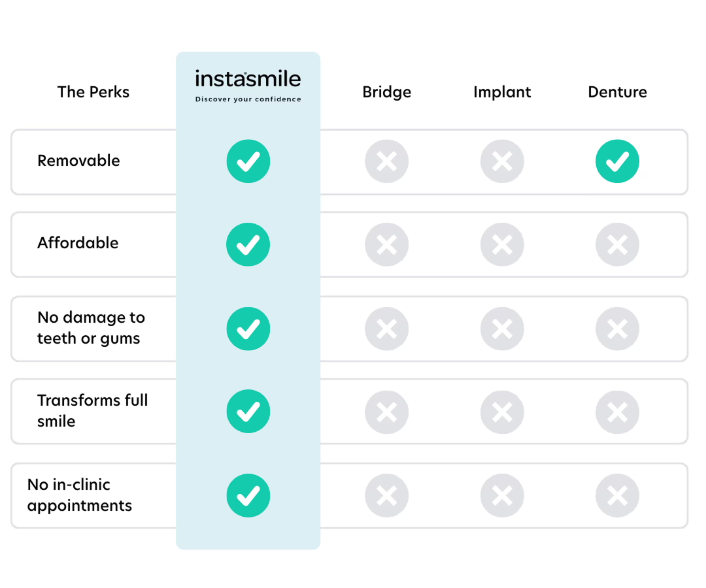
Task: Click The Perks heading
Action: (x=93, y=92)
